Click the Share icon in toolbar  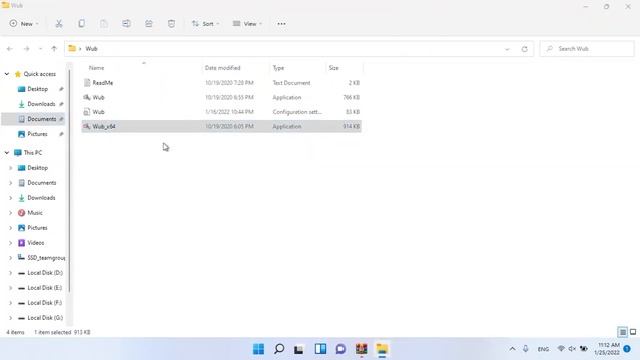149,24
